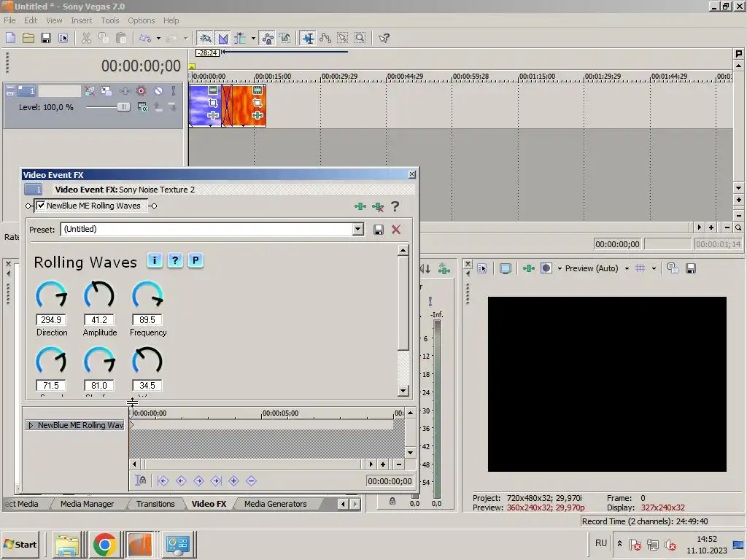Click Video Output FX icon in preview
Image resolution: width=747 pixels, height=560 pixels.
[x=528, y=268]
